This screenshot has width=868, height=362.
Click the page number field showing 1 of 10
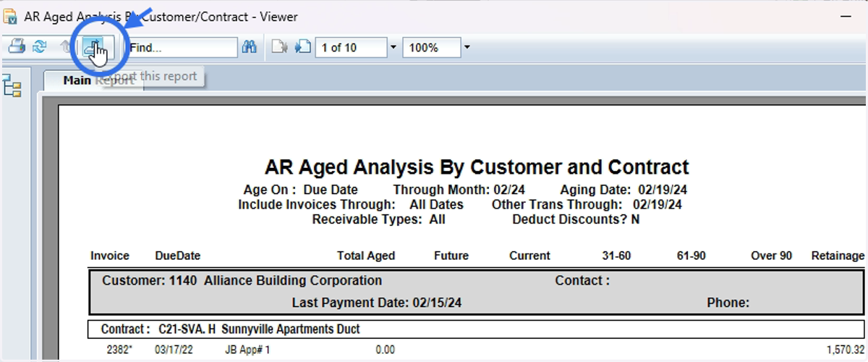pos(351,48)
